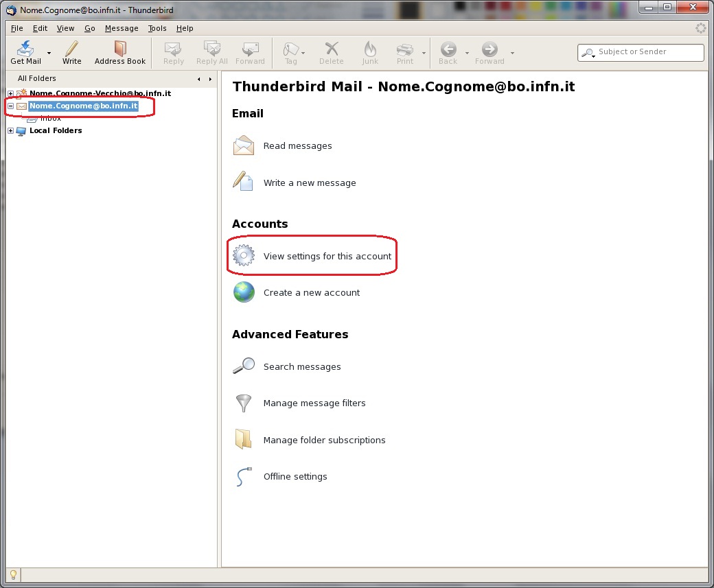Image resolution: width=714 pixels, height=588 pixels.
Task: Open the Tag dropdown arrow
Action: tap(303, 53)
